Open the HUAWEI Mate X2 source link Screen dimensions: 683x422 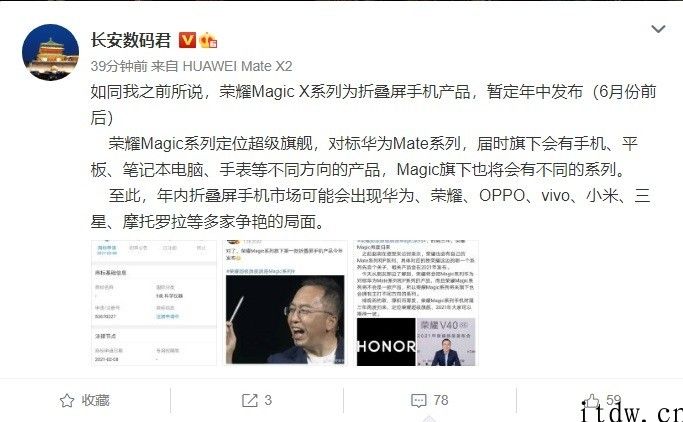click(x=237, y=66)
